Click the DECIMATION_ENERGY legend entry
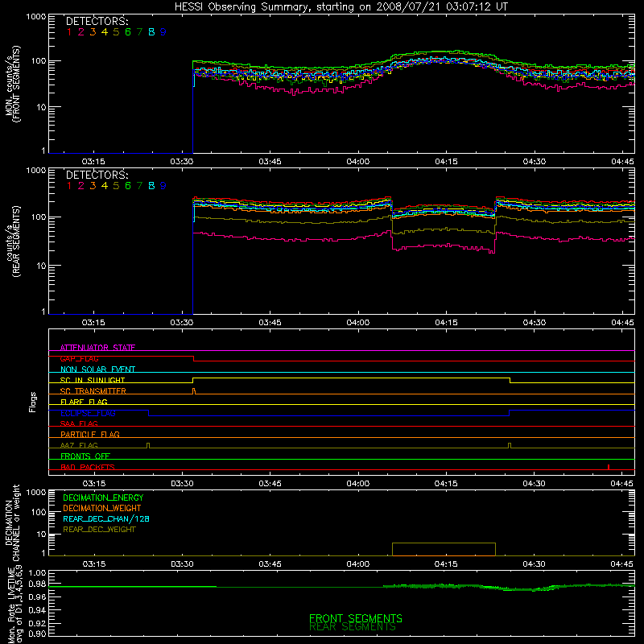 click(x=103, y=497)
